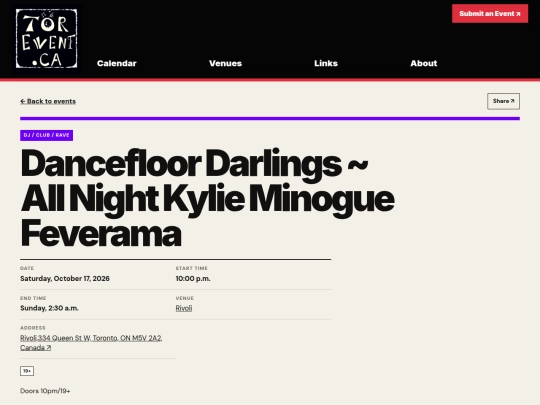Open the Calendar menu item
The height and width of the screenshot is (405, 540).
click(117, 63)
